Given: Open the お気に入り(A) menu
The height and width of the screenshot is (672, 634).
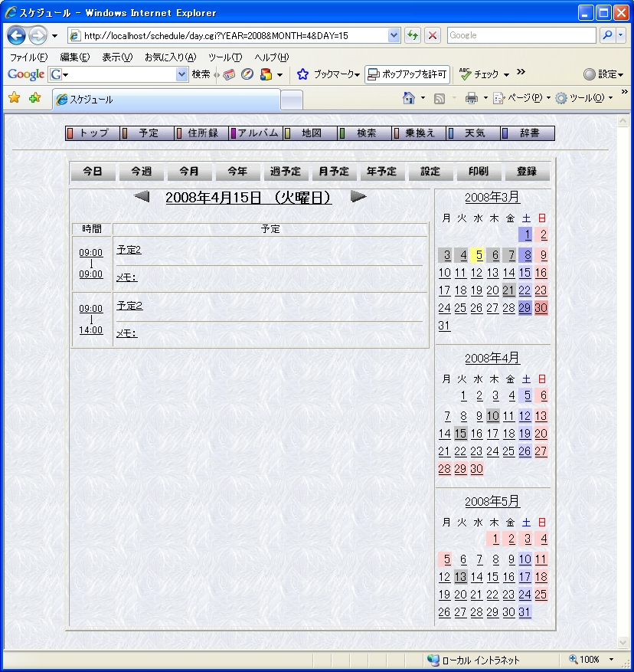Looking at the screenshot, I should click(171, 57).
